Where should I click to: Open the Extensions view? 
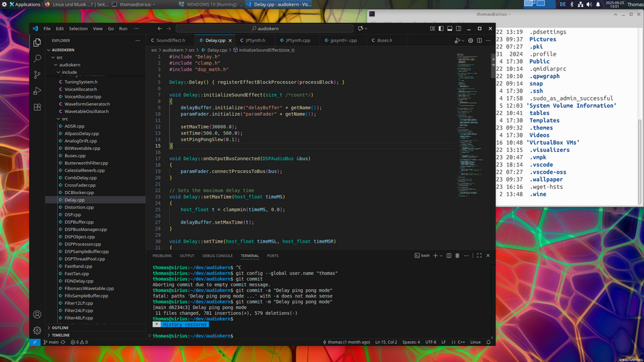(37, 107)
